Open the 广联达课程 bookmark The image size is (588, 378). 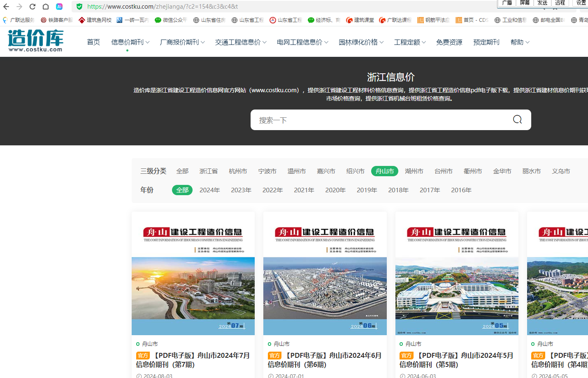(x=395, y=20)
